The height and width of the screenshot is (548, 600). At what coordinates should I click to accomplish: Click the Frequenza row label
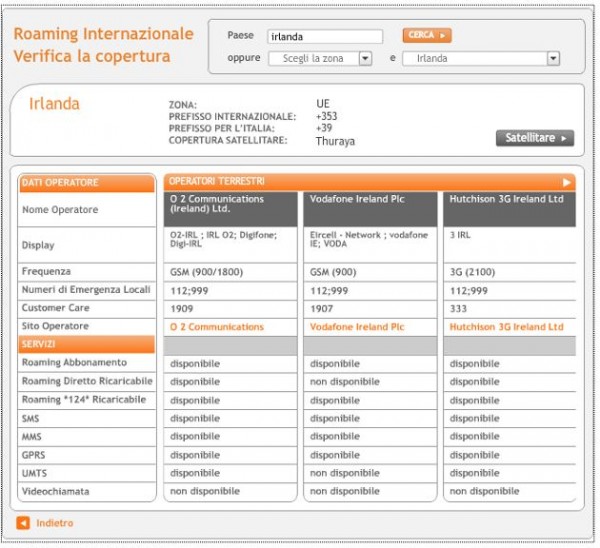pyautogui.click(x=46, y=271)
